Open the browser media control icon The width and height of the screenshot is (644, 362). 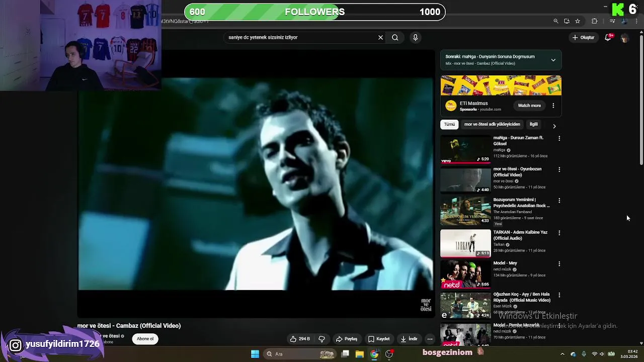point(612,21)
